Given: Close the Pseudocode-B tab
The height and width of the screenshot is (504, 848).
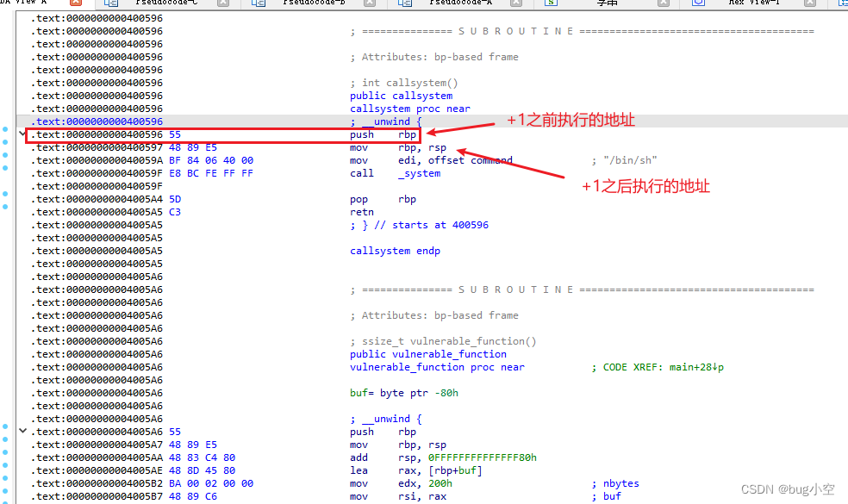Looking at the screenshot, I should pos(370,3).
